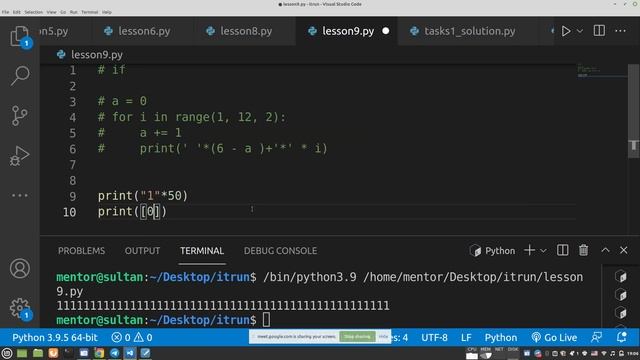
Task: Select the TERMINAL panel tab
Action: 202,251
